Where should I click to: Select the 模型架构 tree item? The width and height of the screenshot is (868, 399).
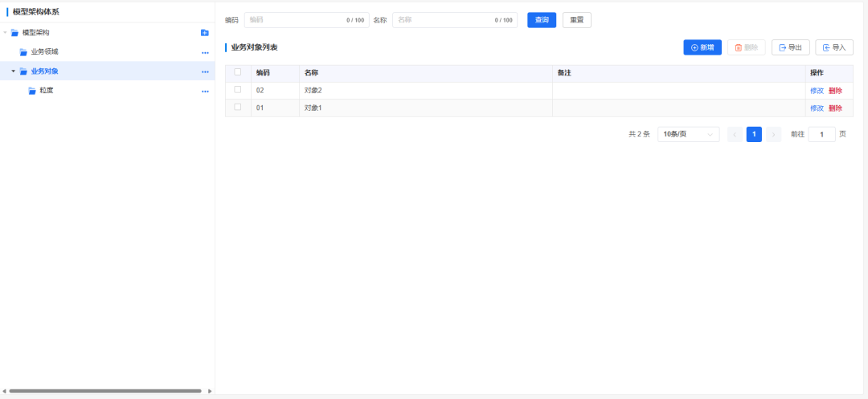(108, 33)
